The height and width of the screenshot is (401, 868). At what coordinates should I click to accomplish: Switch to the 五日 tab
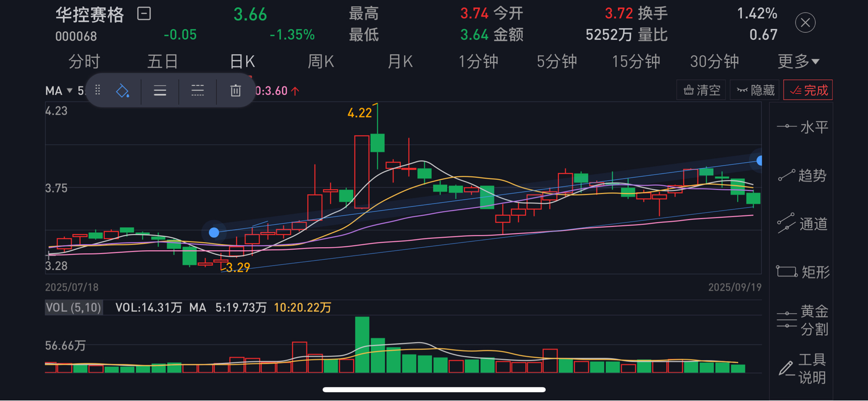pyautogui.click(x=163, y=62)
